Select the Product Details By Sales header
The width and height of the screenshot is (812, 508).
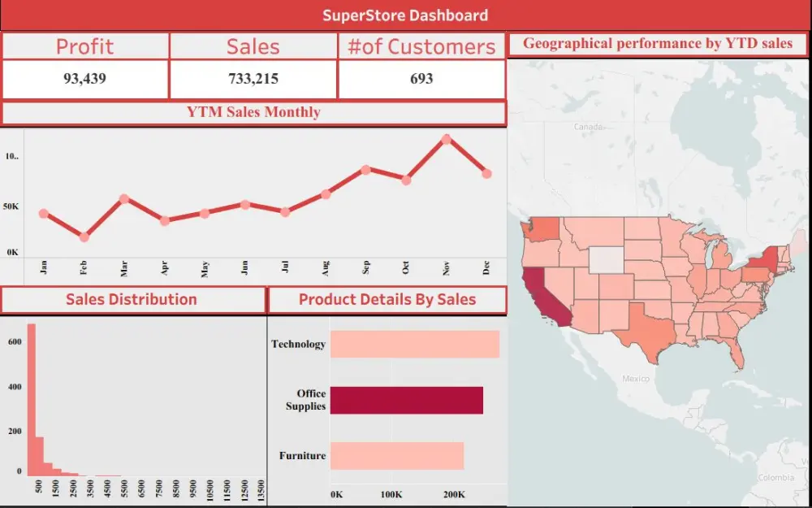click(x=387, y=300)
